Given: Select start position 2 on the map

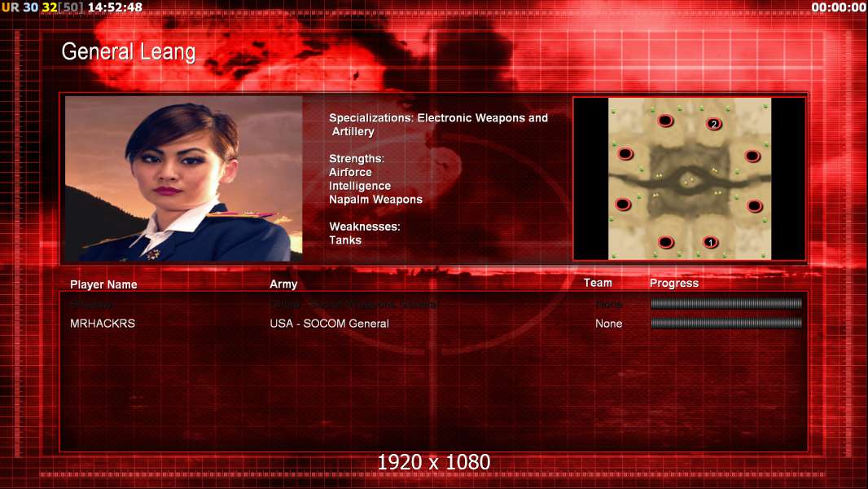Looking at the screenshot, I should pyautogui.click(x=714, y=124).
